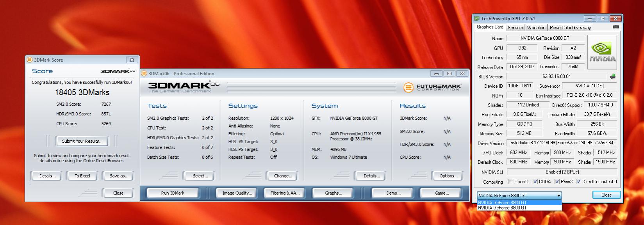Click the NVIDIA SLI status field

tap(562, 172)
